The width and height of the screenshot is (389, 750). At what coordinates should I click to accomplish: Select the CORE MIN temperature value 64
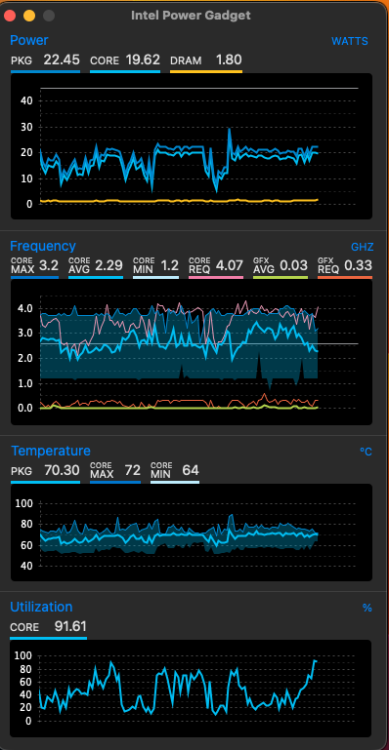(190, 470)
